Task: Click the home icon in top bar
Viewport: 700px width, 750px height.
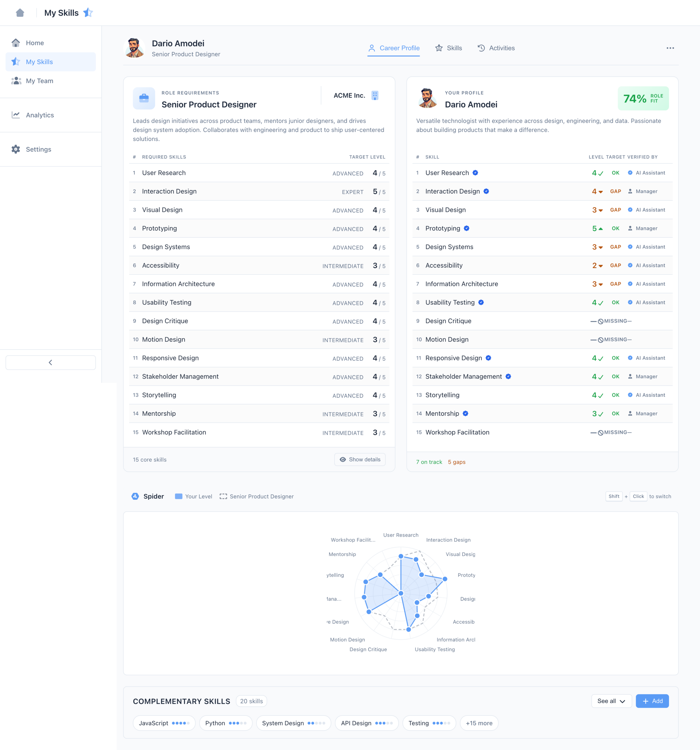Action: click(20, 13)
